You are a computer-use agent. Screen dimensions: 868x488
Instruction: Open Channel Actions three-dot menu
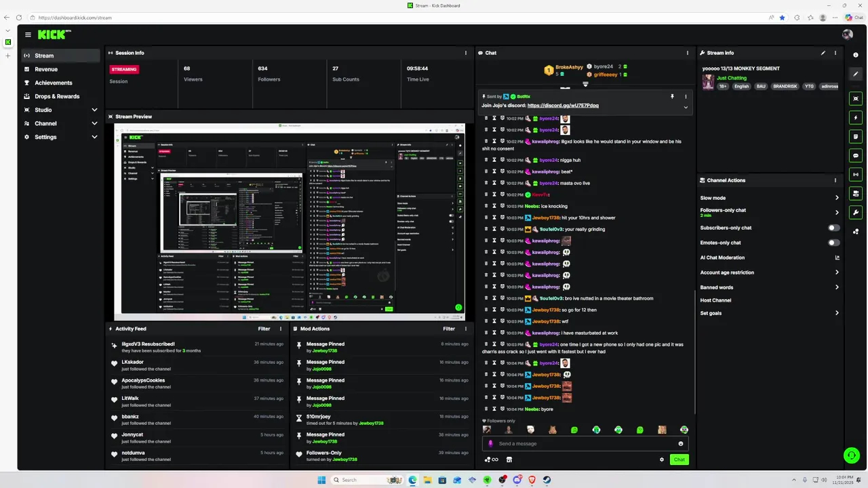click(835, 180)
